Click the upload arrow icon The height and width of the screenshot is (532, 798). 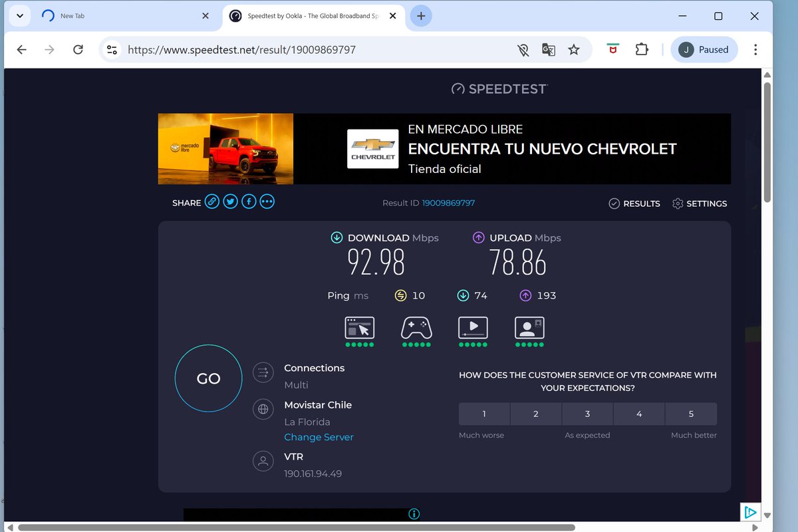coord(479,237)
